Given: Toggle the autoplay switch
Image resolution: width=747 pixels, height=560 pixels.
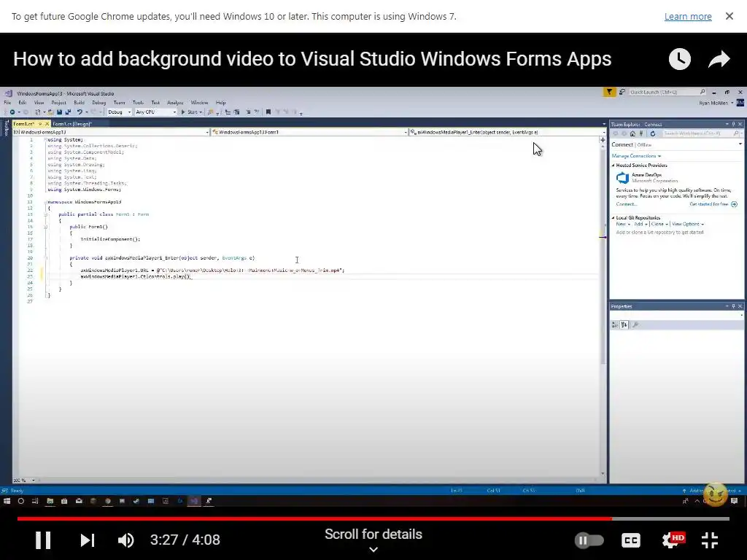Looking at the screenshot, I should (589, 540).
